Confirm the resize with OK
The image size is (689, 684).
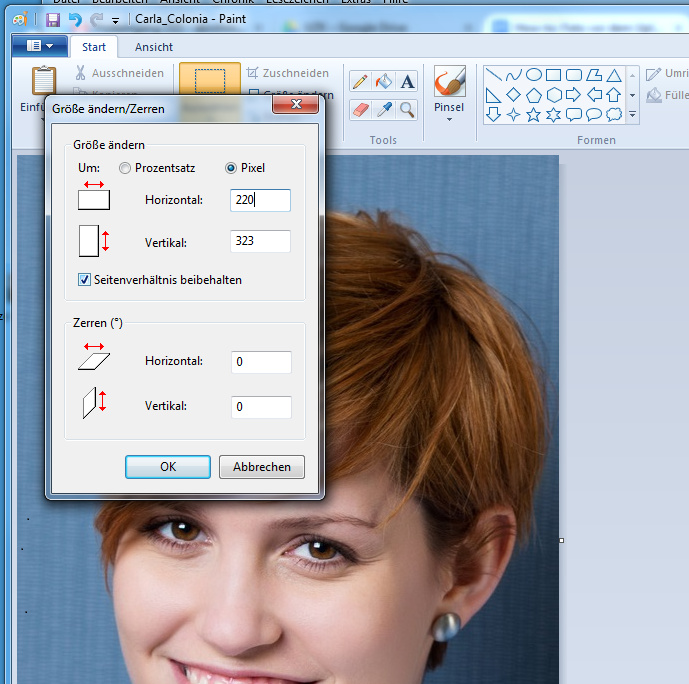click(168, 467)
